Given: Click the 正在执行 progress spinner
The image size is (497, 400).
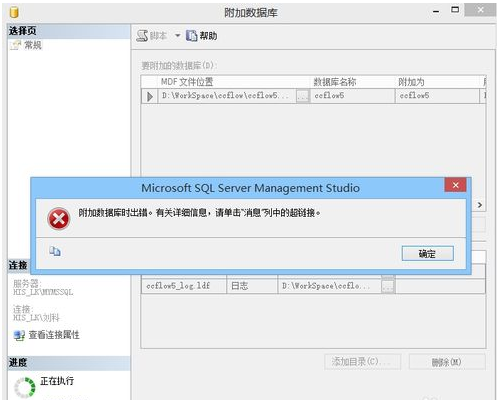Looking at the screenshot, I should click(24, 387).
